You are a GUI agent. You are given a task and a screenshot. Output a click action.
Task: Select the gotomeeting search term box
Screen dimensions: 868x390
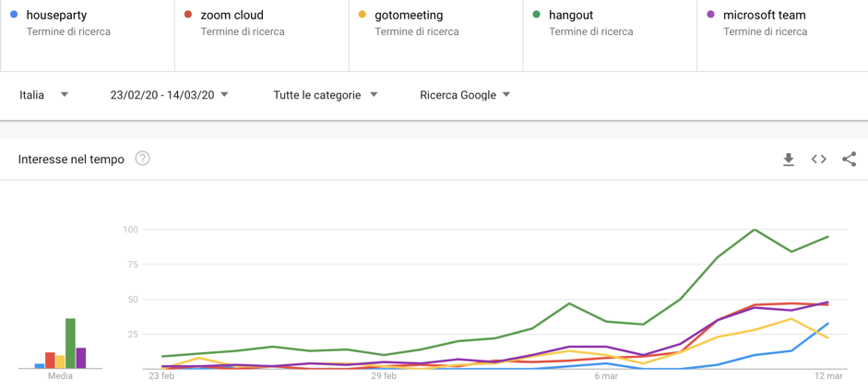click(x=435, y=35)
